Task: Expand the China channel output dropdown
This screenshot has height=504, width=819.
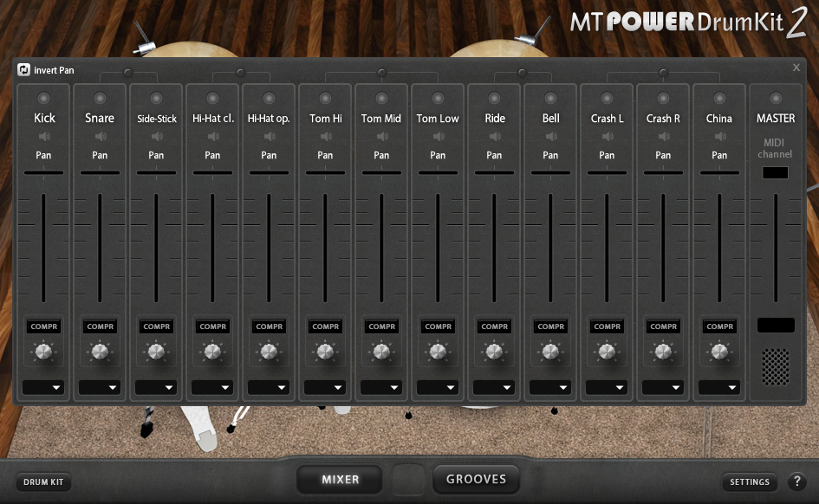Action: tap(719, 387)
